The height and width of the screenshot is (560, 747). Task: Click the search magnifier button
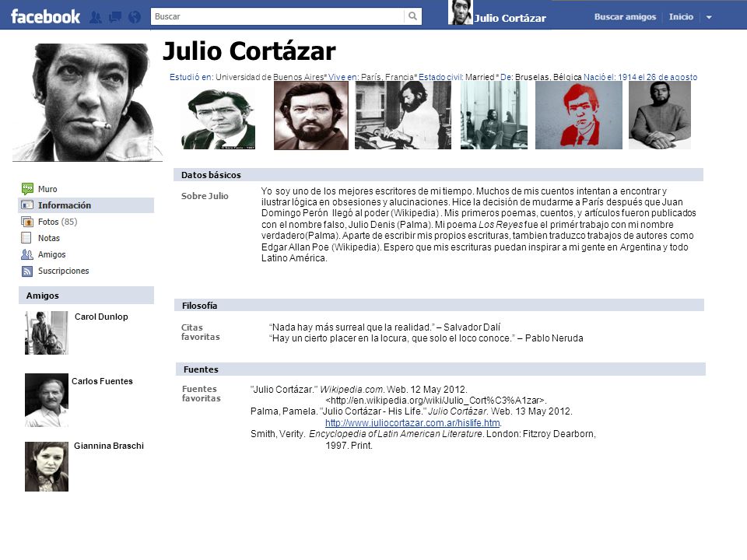(x=412, y=16)
